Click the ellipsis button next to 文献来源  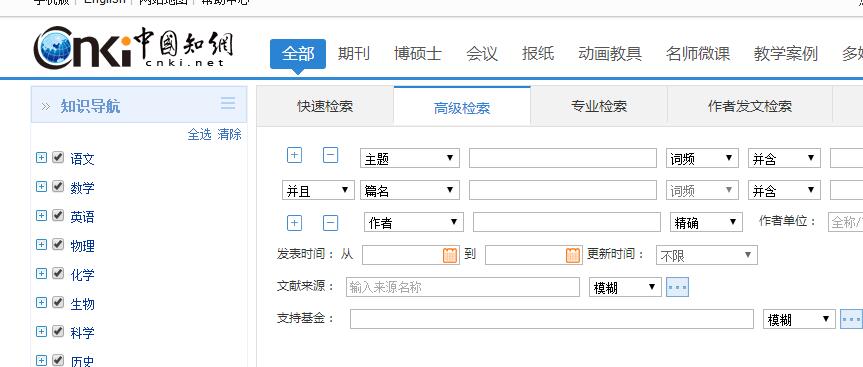[678, 287]
